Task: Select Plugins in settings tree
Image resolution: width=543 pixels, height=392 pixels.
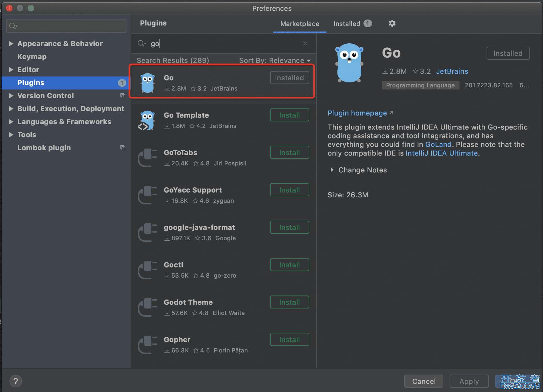Action: (66, 83)
